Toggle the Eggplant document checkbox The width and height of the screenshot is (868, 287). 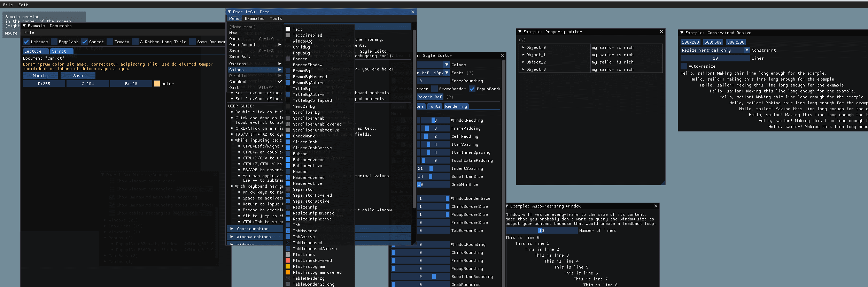coord(54,42)
